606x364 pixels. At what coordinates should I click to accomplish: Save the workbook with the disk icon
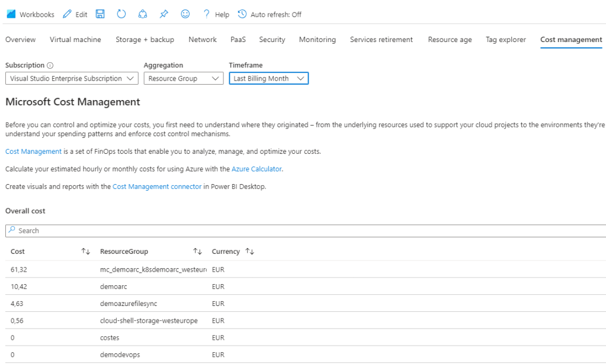[x=100, y=14]
